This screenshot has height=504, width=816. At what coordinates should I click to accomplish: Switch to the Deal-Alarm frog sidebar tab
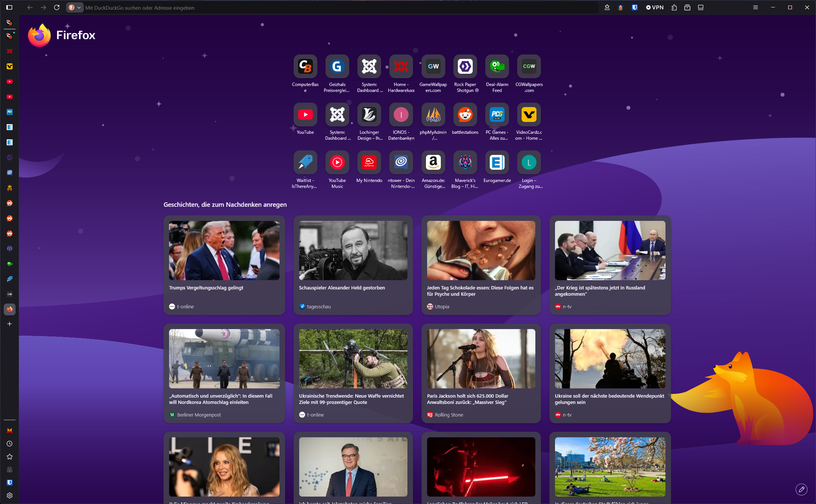click(10, 264)
